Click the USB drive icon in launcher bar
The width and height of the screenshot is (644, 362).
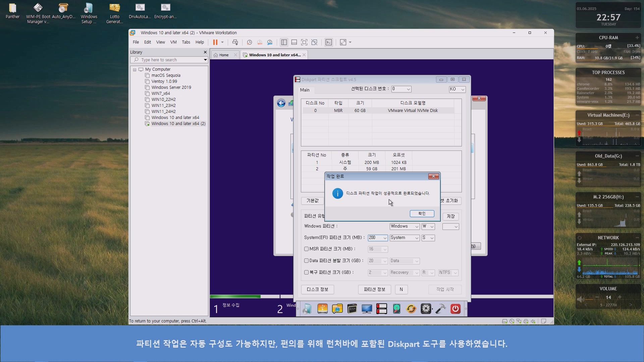coord(322,309)
